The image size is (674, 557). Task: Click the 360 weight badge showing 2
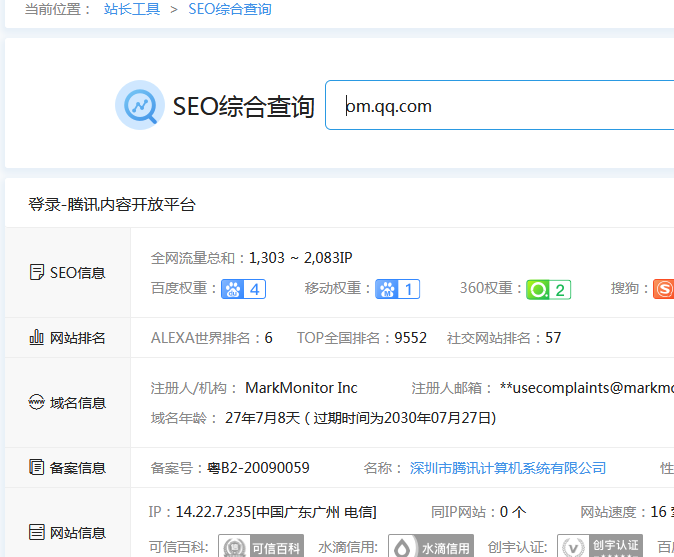point(548,289)
